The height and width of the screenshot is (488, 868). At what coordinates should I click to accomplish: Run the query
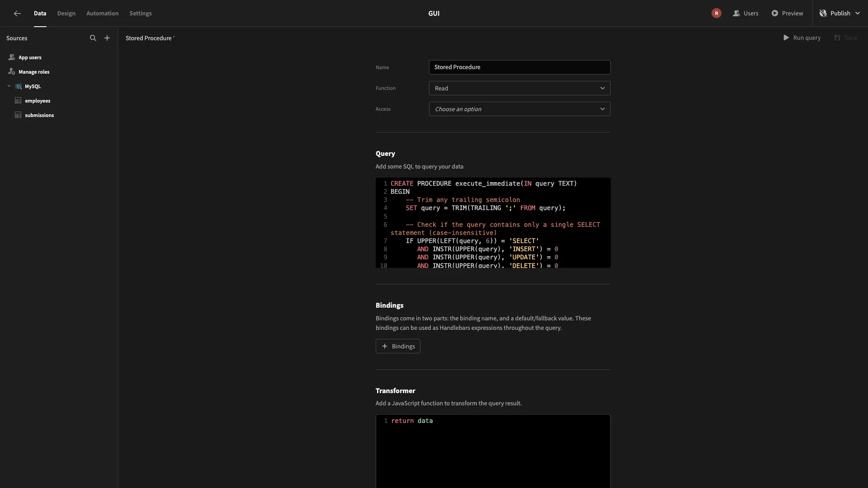click(802, 38)
